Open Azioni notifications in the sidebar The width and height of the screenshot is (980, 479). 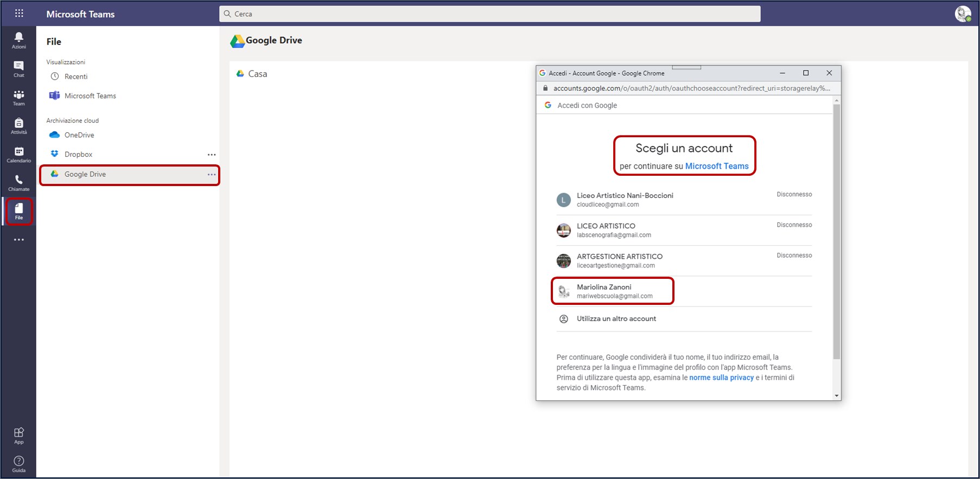[x=19, y=40]
